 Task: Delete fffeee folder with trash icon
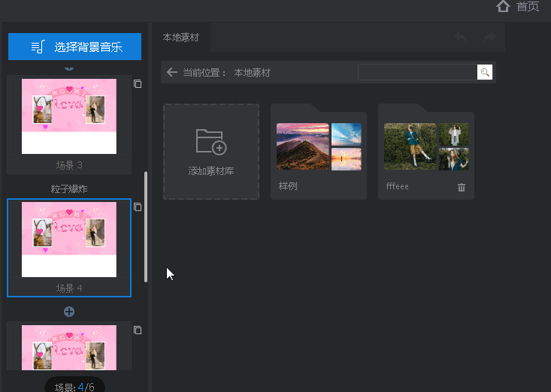click(x=462, y=188)
